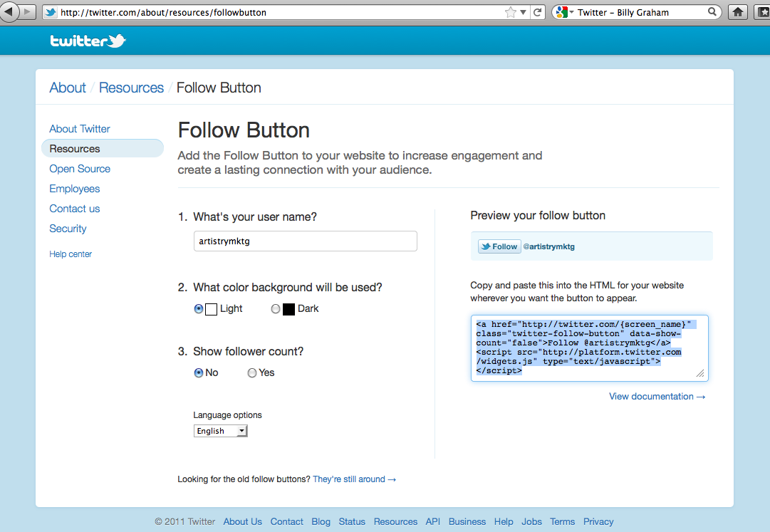Open Employees in the sidebar
Screen dimensions: 770x532
pos(74,189)
